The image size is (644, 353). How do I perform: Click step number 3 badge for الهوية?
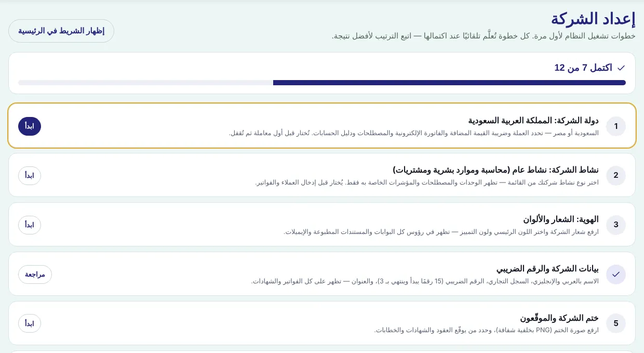pos(616,225)
